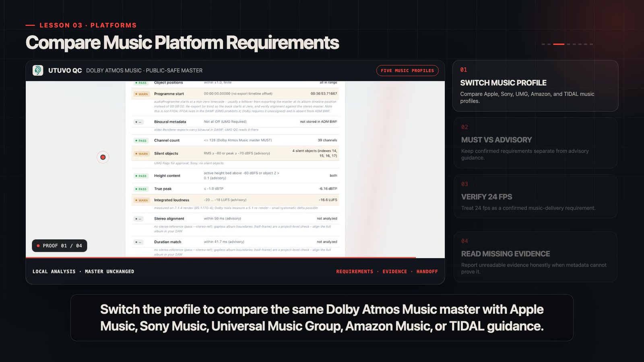Click the dash status badge beside Binaural metadata
The height and width of the screenshot is (362, 644).
[138, 122]
